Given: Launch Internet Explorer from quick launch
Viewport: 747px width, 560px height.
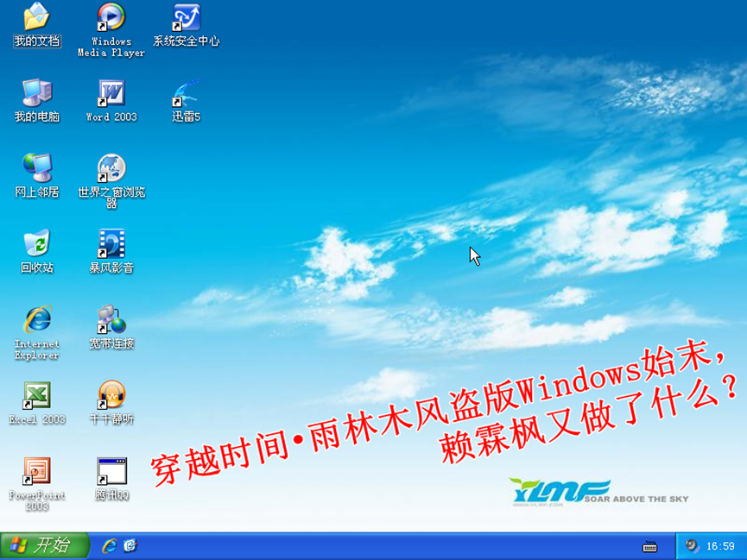Looking at the screenshot, I should [x=110, y=545].
